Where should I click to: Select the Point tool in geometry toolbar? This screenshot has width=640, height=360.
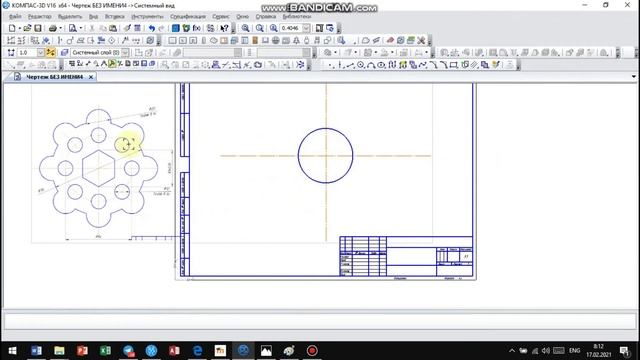click(330, 65)
